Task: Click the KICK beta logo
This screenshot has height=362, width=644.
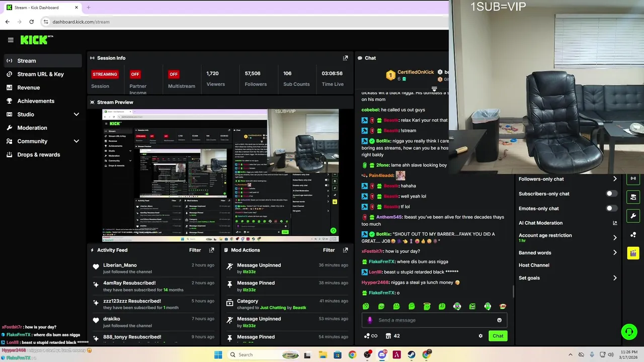Action: pyautogui.click(x=36, y=40)
